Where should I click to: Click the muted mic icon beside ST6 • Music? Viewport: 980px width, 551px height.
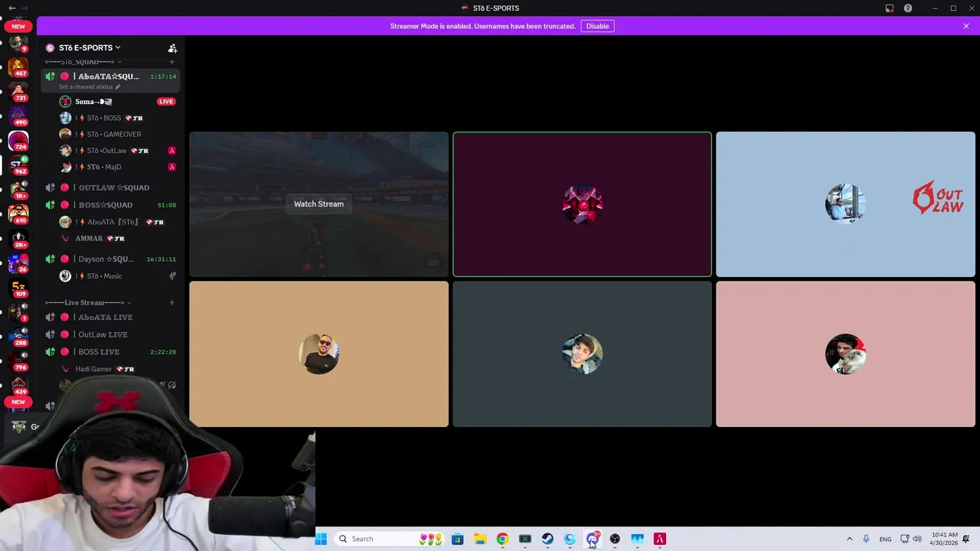coord(172,275)
